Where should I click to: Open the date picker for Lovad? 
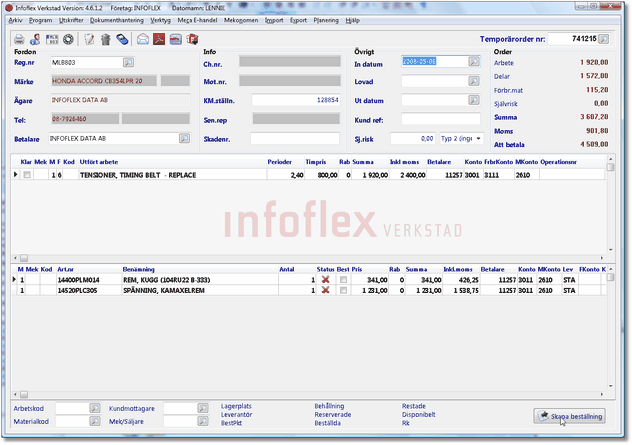coord(474,81)
